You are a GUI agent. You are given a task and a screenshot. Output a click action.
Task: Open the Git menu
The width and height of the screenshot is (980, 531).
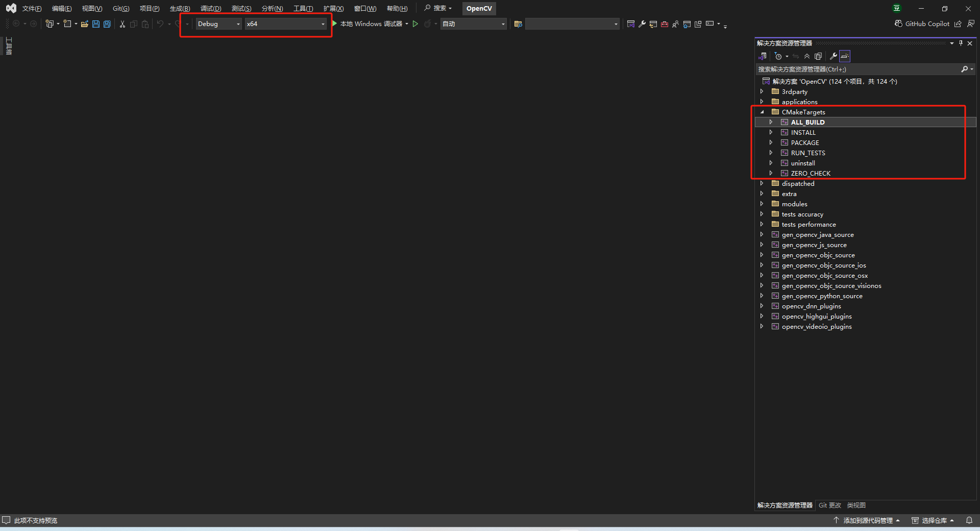click(120, 8)
